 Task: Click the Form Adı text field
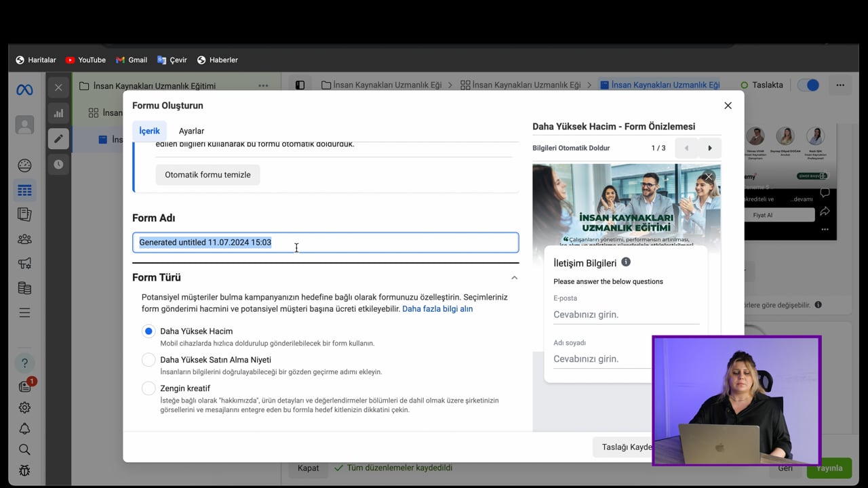pos(325,243)
